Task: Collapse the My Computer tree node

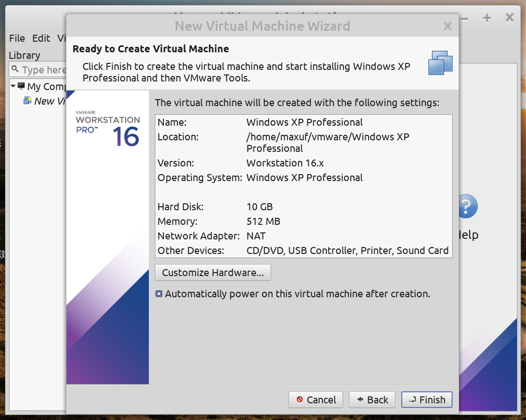Action: [x=13, y=86]
